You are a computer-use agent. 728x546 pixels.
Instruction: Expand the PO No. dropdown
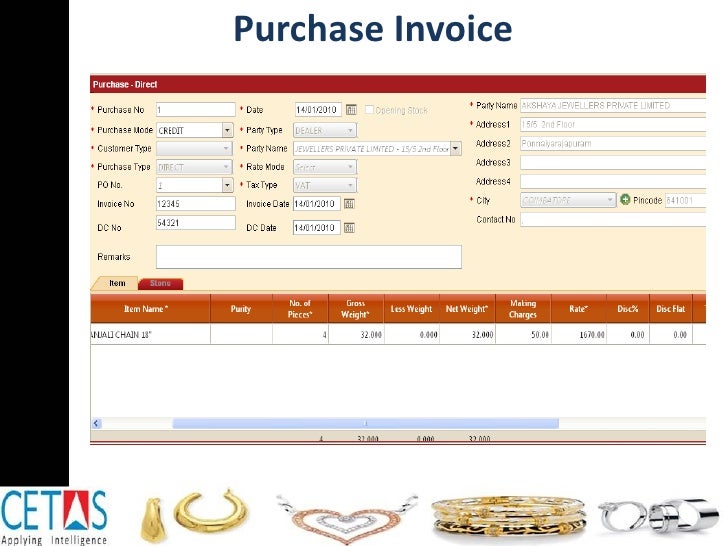coord(227,185)
